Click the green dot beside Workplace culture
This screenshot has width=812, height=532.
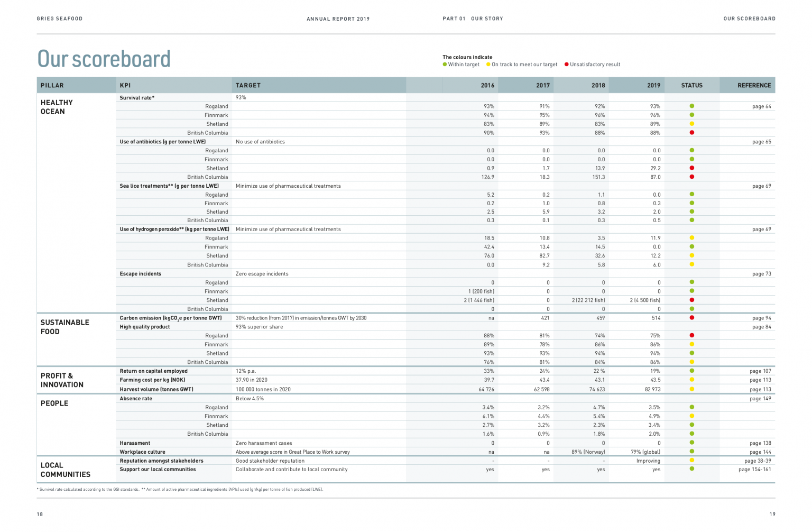[693, 452]
